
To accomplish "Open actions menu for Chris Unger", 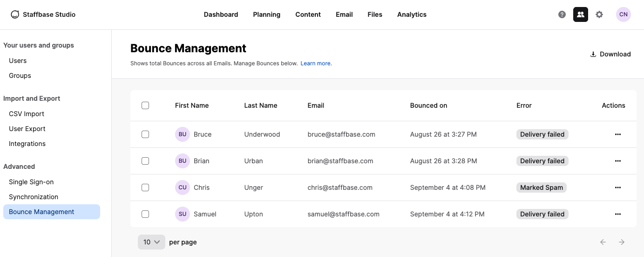I will coord(618,188).
